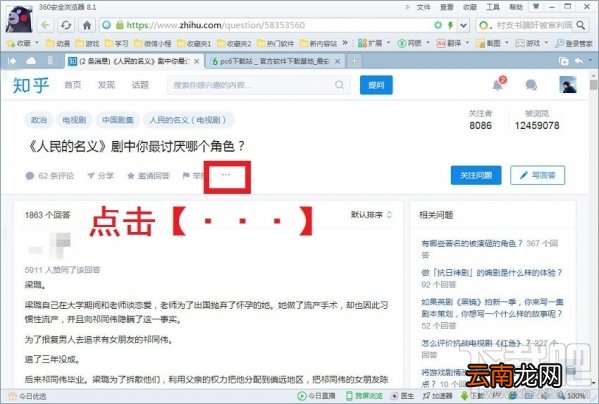
Task: Click the 中国剧集 topic tag
Action: (x=118, y=120)
